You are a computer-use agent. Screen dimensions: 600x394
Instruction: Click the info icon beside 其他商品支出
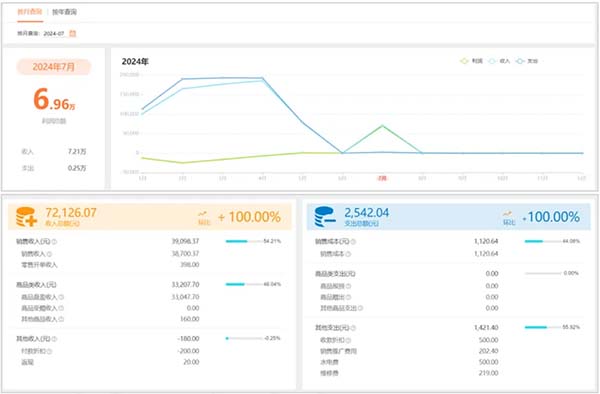pos(360,308)
